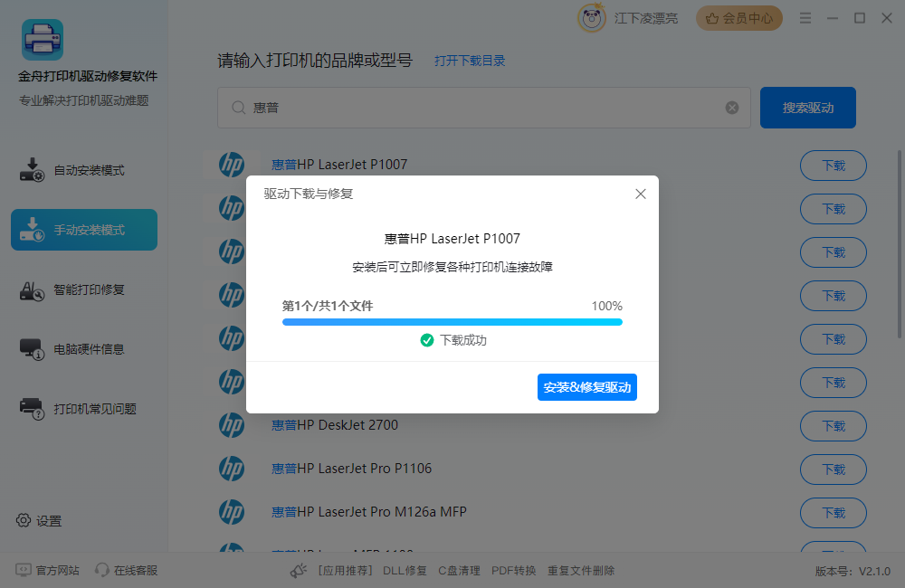Viewport: 905px width, 588px height.
Task: Open 打开下载目录 link
Action: coord(469,61)
